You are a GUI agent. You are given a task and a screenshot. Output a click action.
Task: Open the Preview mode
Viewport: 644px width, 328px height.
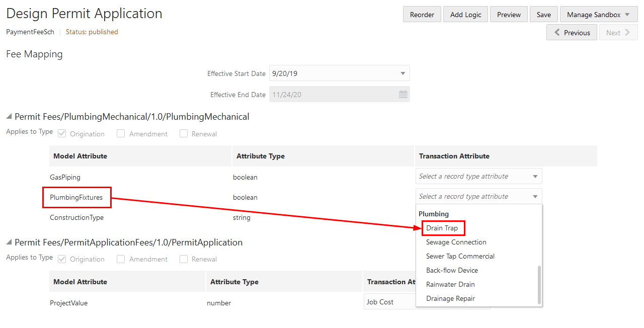coord(508,14)
